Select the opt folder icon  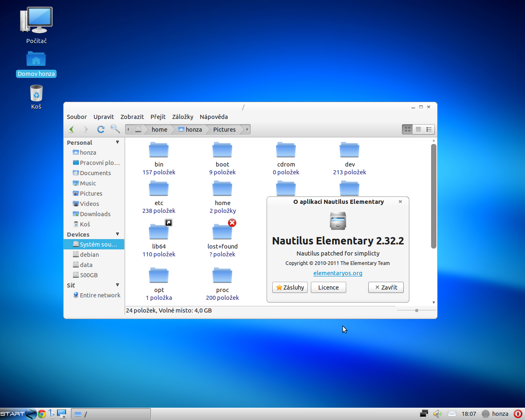point(159,275)
